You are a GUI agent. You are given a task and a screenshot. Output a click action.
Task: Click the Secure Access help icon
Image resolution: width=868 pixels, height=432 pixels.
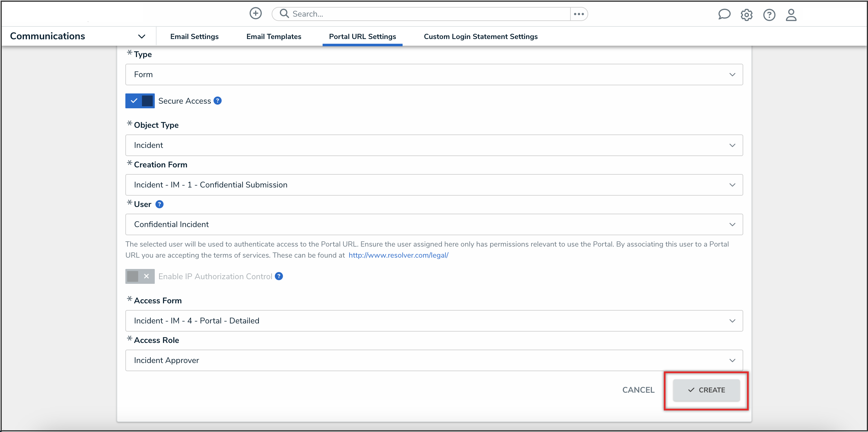click(218, 101)
